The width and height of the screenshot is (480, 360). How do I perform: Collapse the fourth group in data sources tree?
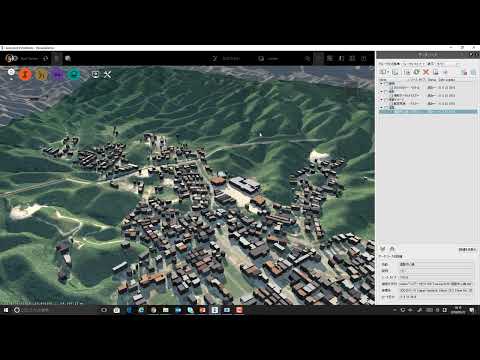pyautogui.click(x=381, y=107)
